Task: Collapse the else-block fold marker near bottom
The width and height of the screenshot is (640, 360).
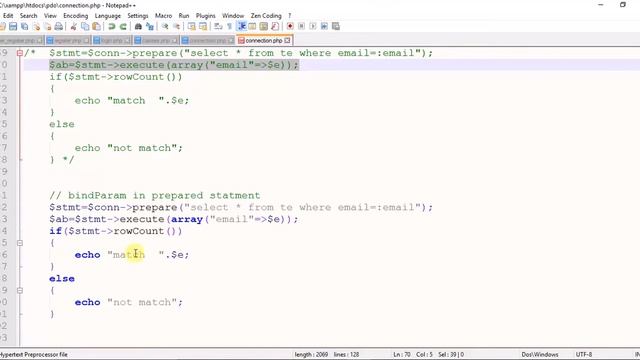Action: (x=20, y=291)
